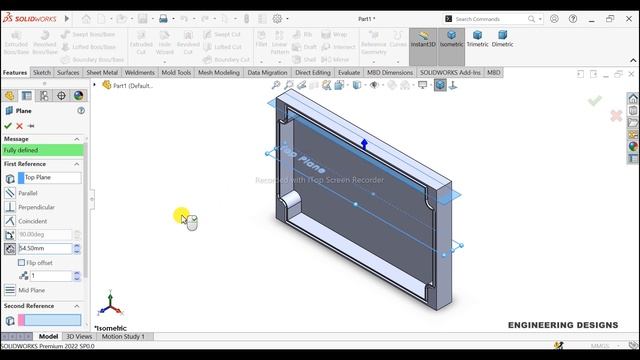Open the FeatureManager design tree tab icon

[x=9, y=96]
